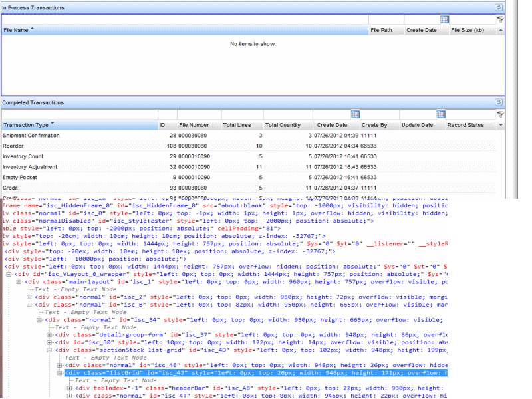Click the Record Status column header
Viewport: 532px width, 399px height.
[465, 125]
